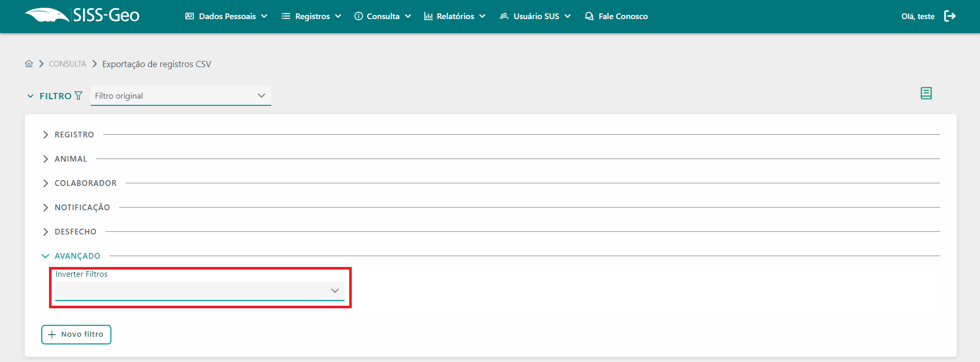This screenshot has width=980, height=362.
Task: Open the Inverter Filtros dropdown
Action: coord(200,291)
